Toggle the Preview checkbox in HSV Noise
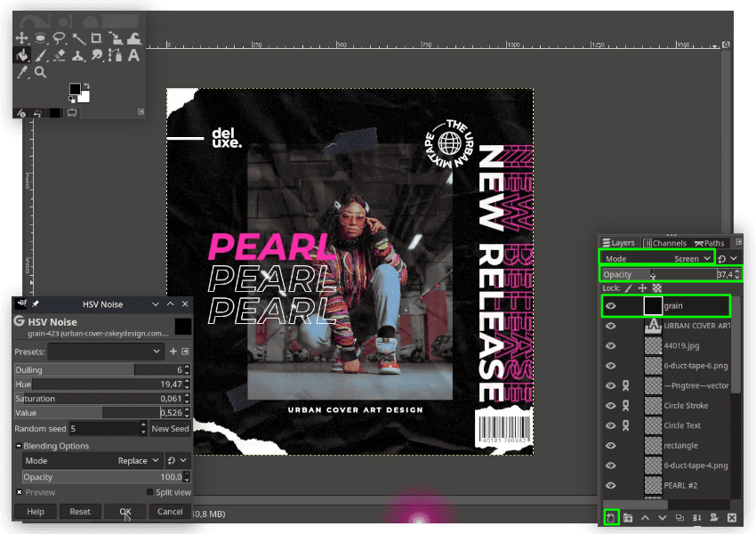 (x=20, y=492)
